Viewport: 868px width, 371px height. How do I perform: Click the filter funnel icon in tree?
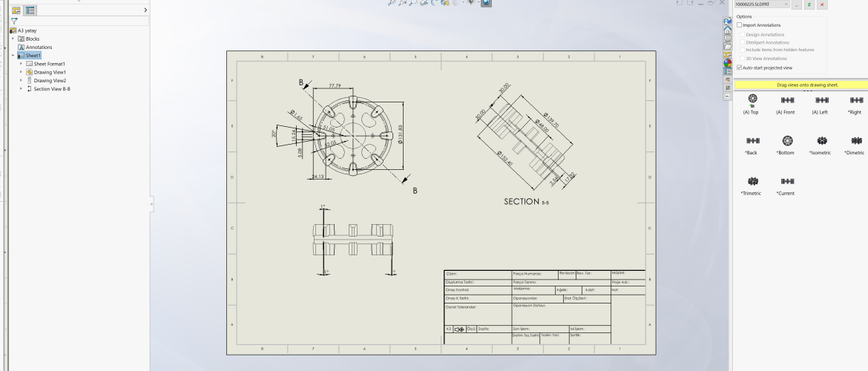click(x=13, y=22)
